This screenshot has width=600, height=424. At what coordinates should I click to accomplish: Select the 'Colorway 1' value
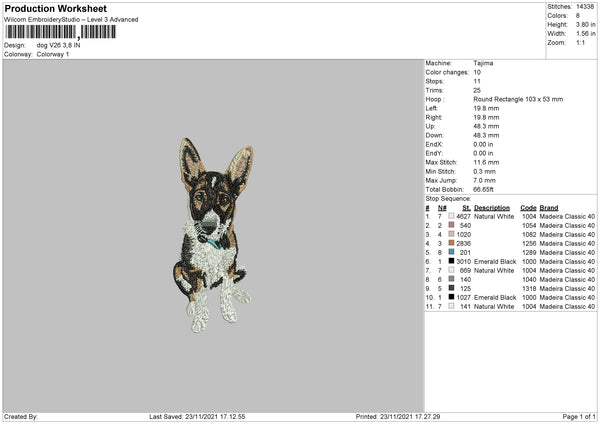tap(53, 54)
